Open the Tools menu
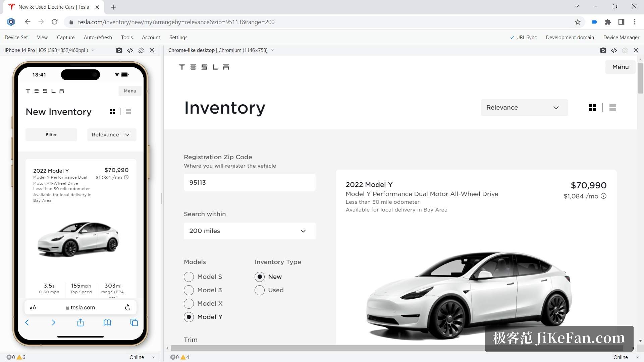The height and width of the screenshot is (362, 644). click(x=127, y=38)
